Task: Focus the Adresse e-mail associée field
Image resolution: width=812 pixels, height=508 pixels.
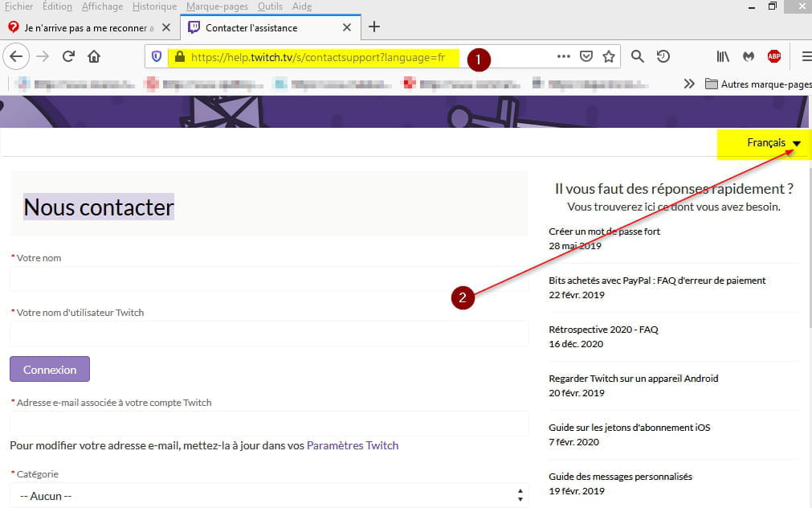Action: (269, 424)
